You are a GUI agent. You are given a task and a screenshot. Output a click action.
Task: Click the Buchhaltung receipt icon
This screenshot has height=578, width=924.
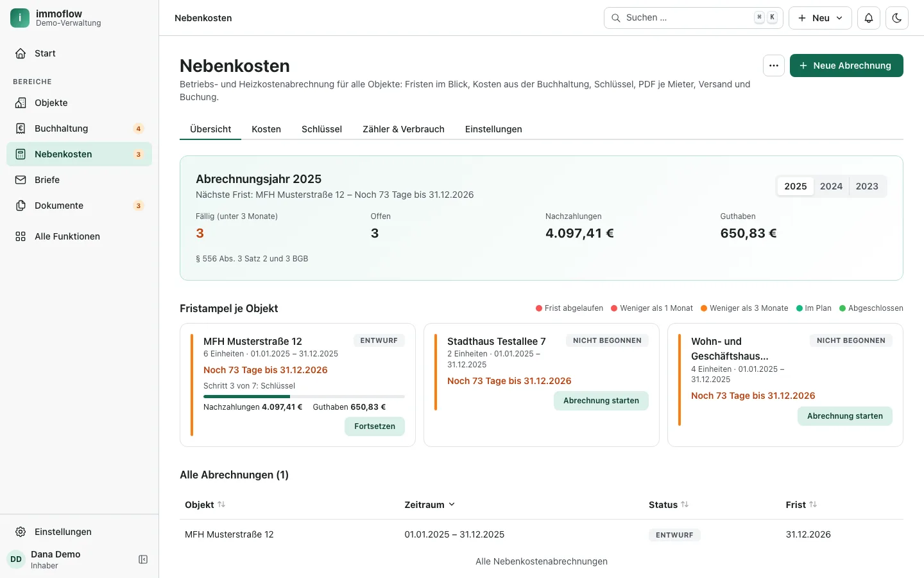(21, 128)
